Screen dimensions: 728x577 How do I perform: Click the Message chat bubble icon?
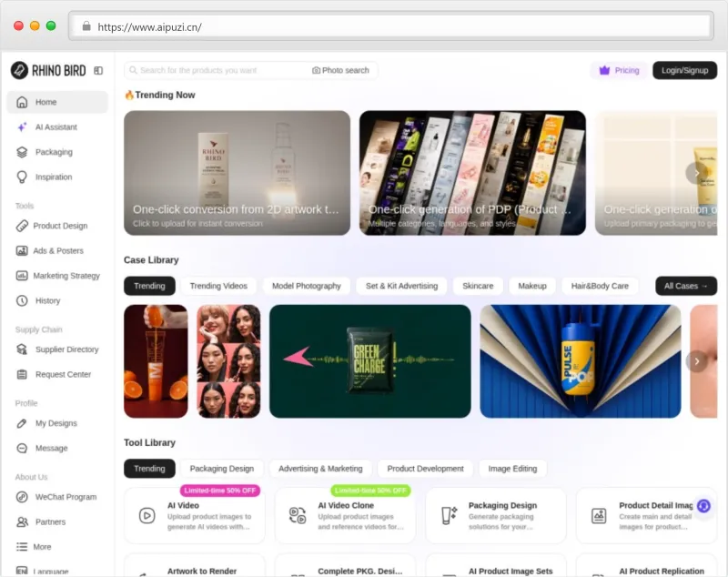click(x=22, y=449)
